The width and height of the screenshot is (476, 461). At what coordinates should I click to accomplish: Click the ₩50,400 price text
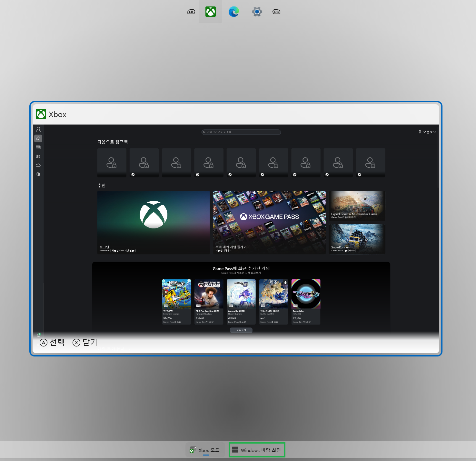coord(200,318)
